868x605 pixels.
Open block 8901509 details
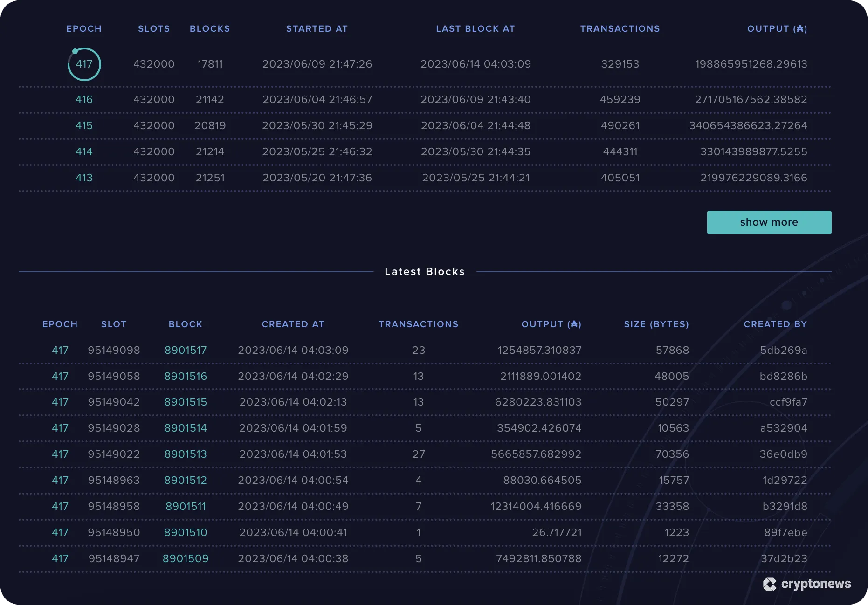(186, 558)
